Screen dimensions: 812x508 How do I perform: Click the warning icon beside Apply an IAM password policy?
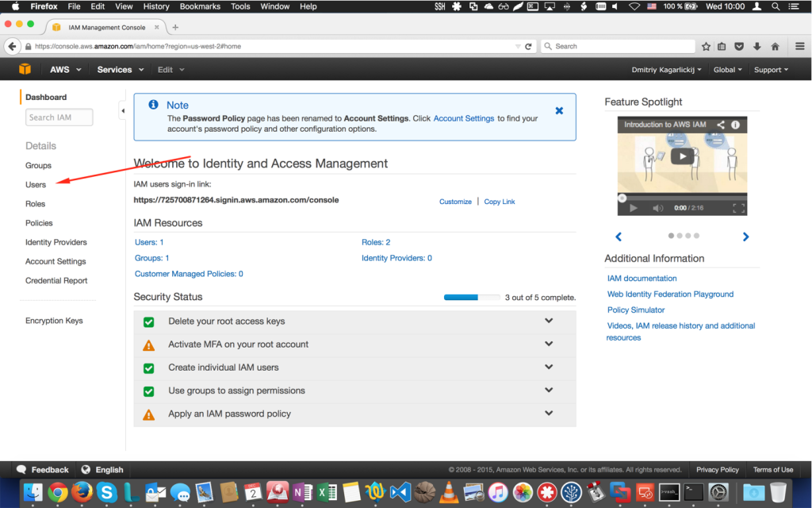tap(148, 414)
